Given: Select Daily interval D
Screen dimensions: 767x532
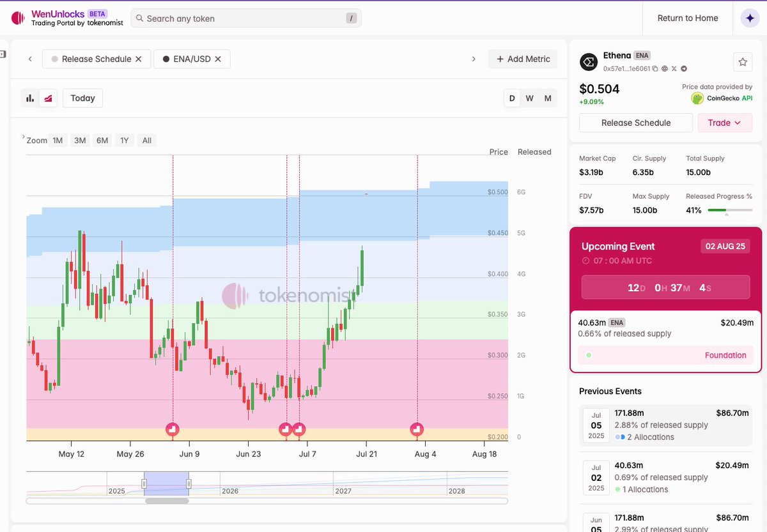Looking at the screenshot, I should [512, 98].
